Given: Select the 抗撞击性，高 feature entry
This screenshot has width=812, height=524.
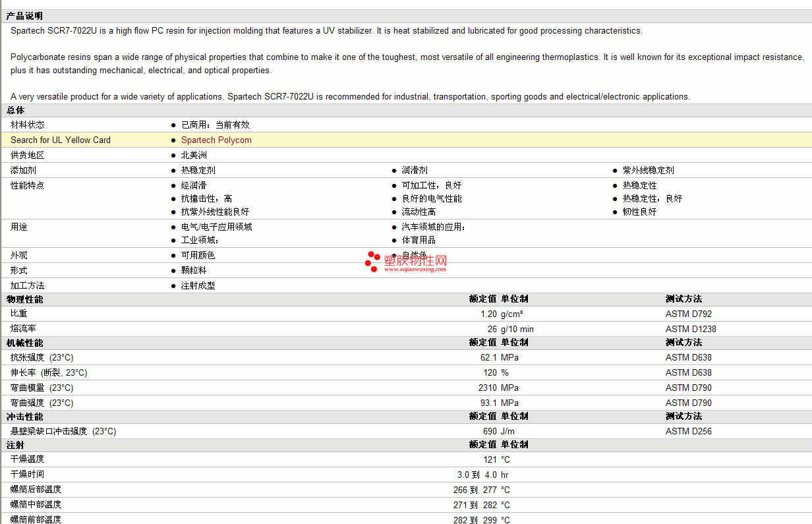Looking at the screenshot, I should point(207,198).
